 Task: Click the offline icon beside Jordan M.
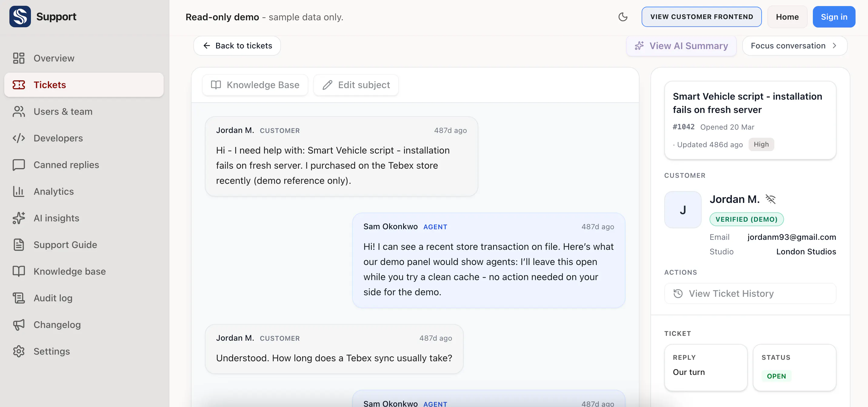(771, 199)
